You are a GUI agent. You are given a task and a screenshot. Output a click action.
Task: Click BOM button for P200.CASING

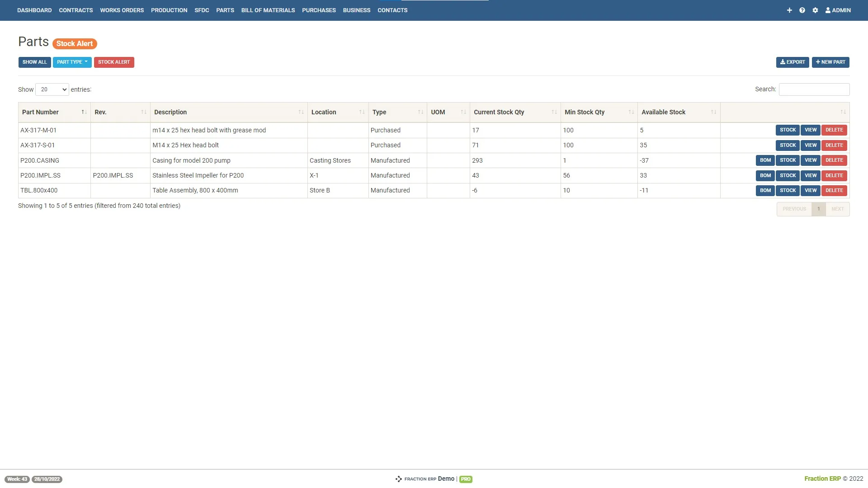click(765, 160)
